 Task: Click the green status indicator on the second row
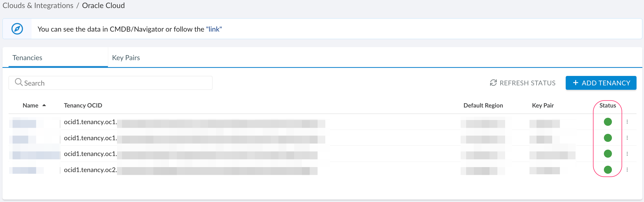(x=607, y=138)
